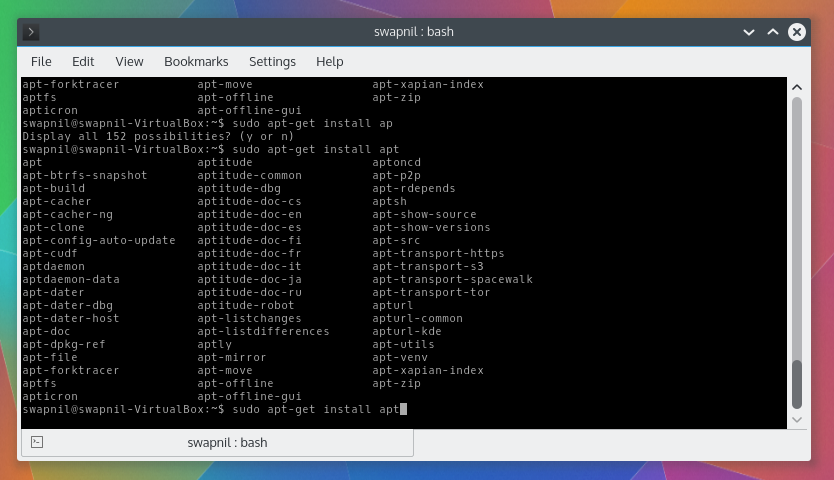Click 'apt-transport-tor' entry
Viewport: 834px width, 480px height.
point(431,293)
